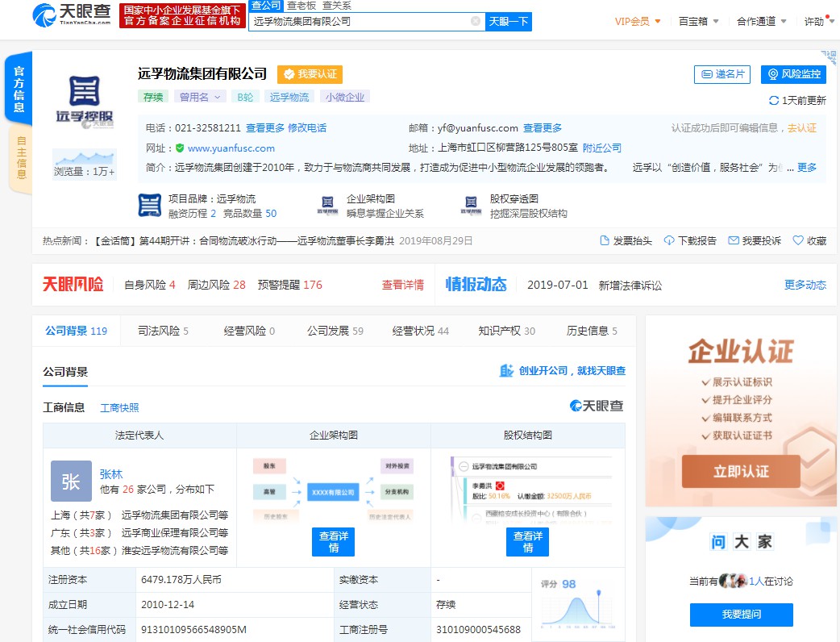
Task: Open 更多动态 link
Action: coord(805,285)
